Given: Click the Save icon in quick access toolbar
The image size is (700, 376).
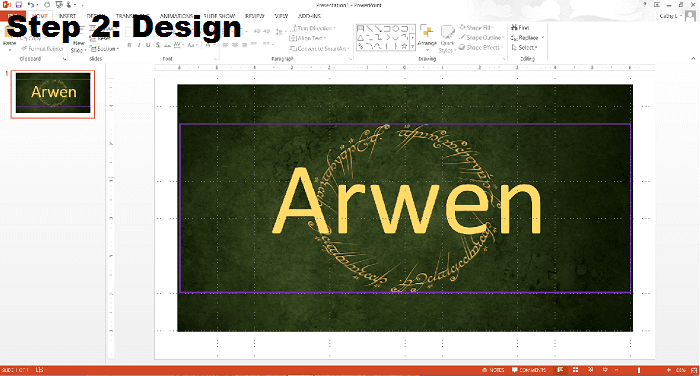Looking at the screenshot, I should click(x=19, y=5).
